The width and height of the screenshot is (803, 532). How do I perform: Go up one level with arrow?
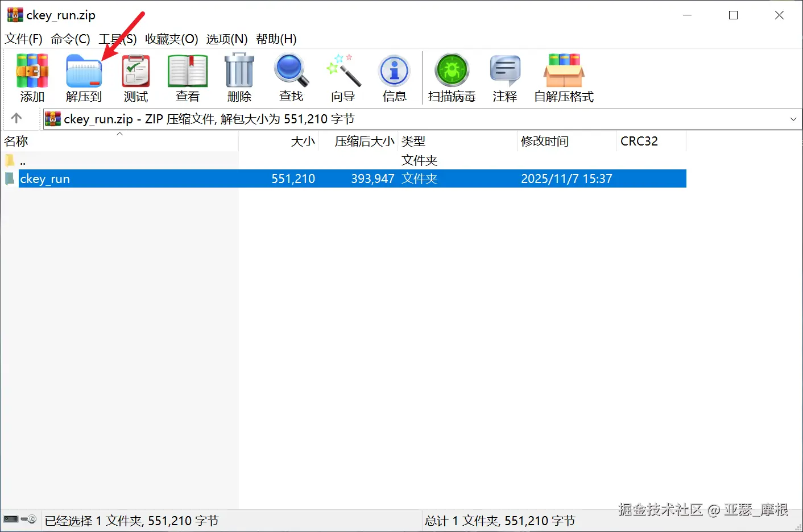pyautogui.click(x=16, y=118)
